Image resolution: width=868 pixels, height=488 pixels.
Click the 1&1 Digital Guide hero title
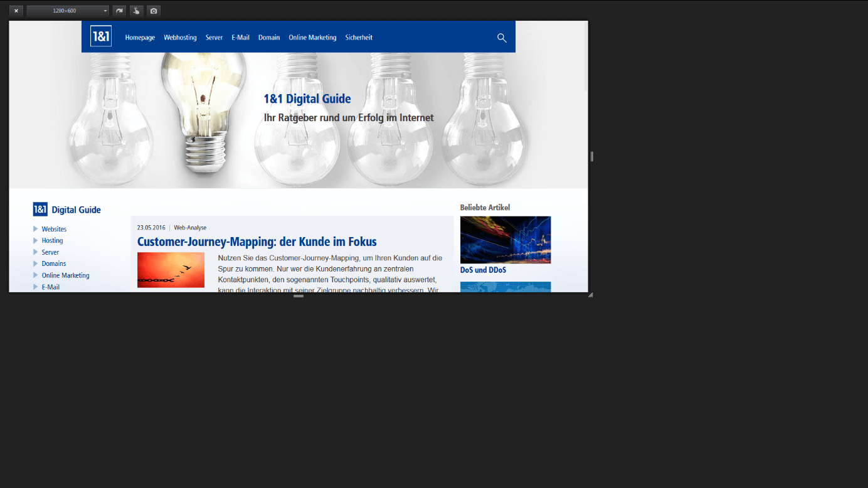[x=307, y=98]
